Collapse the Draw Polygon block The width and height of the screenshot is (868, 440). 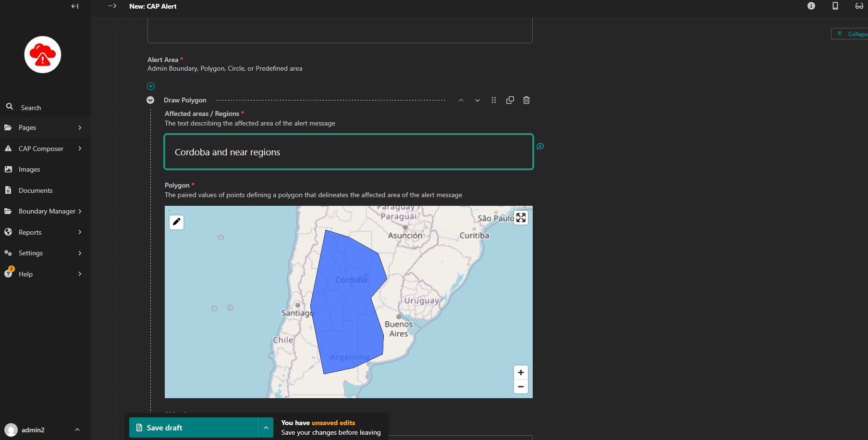click(150, 100)
